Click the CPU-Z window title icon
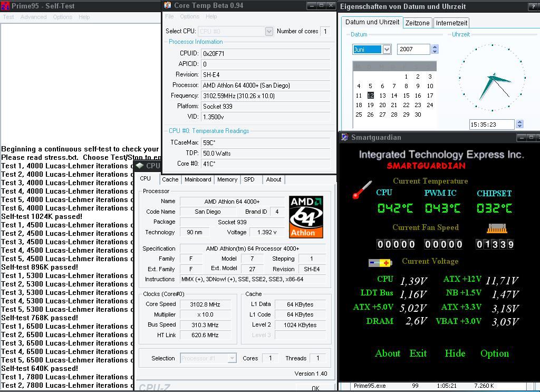 (x=139, y=166)
